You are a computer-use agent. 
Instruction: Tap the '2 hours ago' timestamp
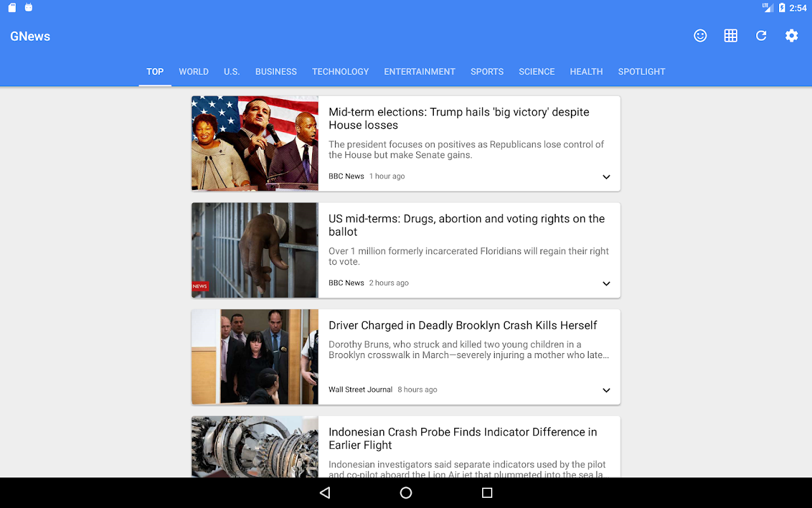(389, 283)
